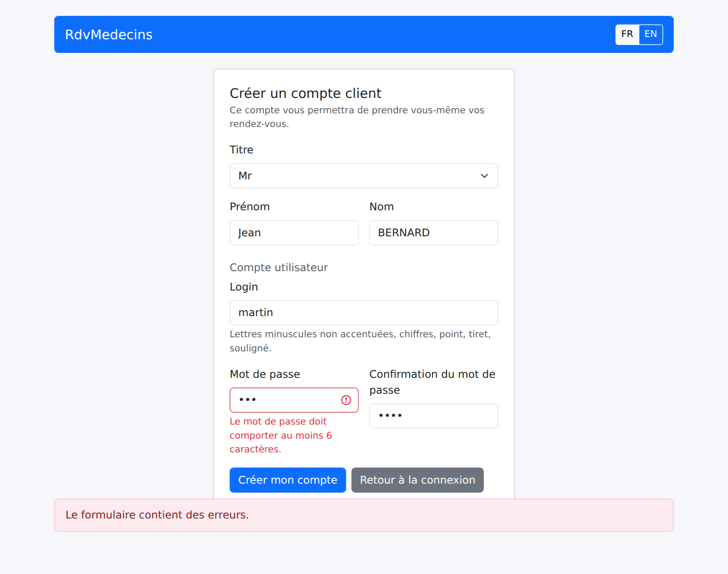Open the Titre dropdown chevron

[484, 176]
